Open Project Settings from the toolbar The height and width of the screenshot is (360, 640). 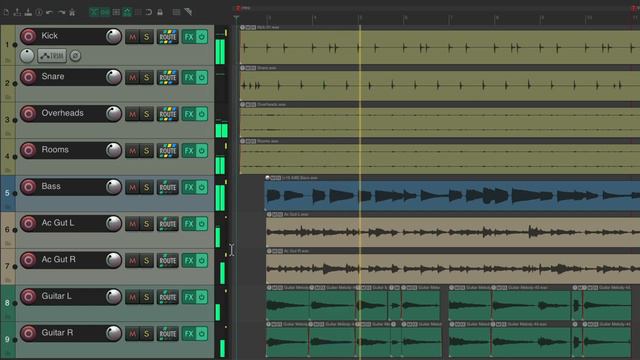(39, 12)
